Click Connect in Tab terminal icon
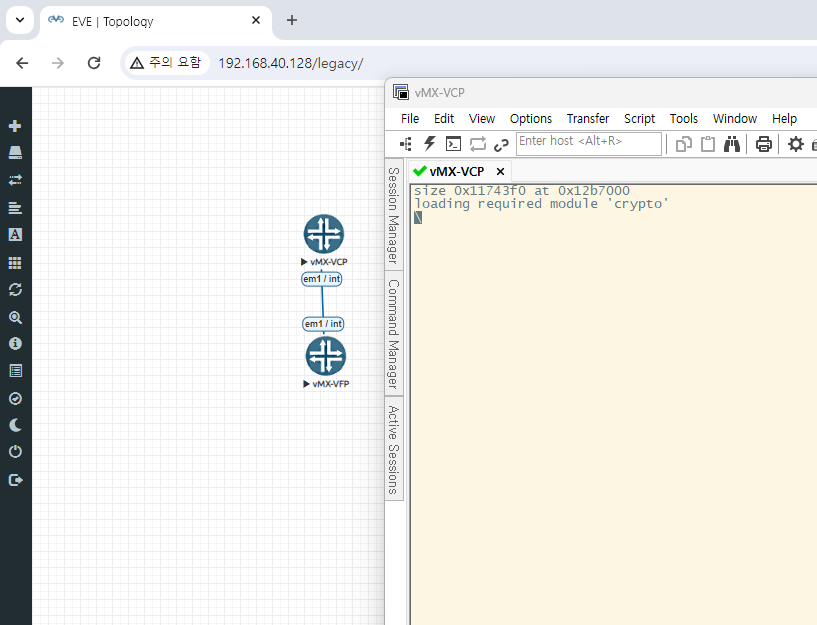The width and height of the screenshot is (817, 625). click(453, 144)
